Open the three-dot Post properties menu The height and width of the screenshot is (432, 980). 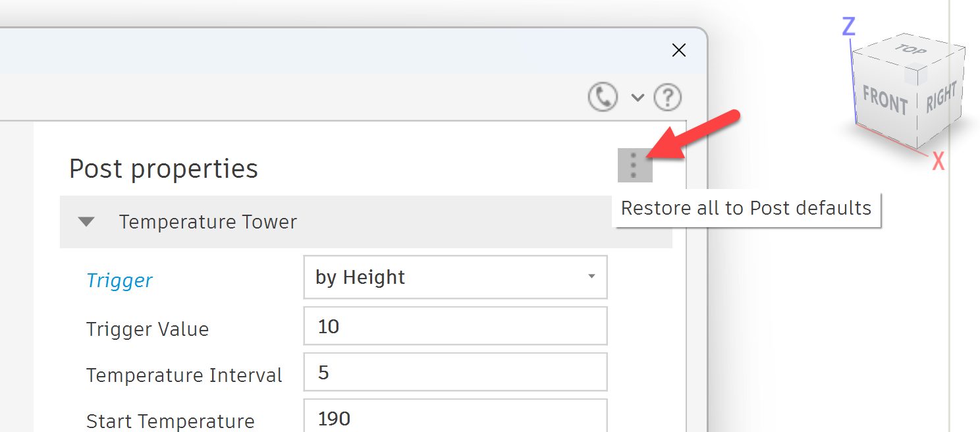(x=633, y=165)
